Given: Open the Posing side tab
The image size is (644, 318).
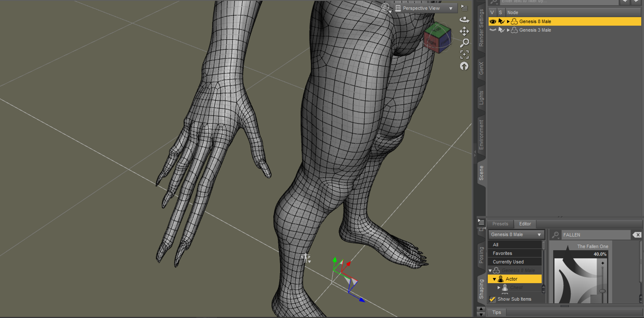Looking at the screenshot, I should tap(481, 255).
